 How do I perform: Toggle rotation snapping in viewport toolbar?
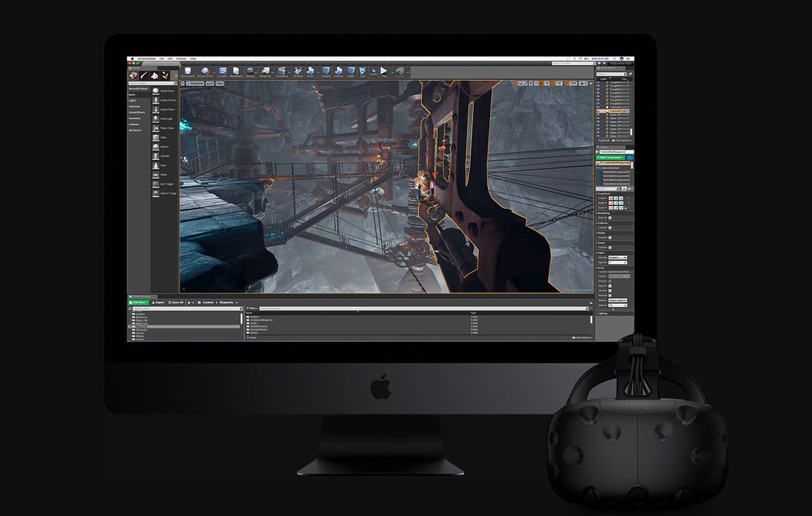point(553,83)
